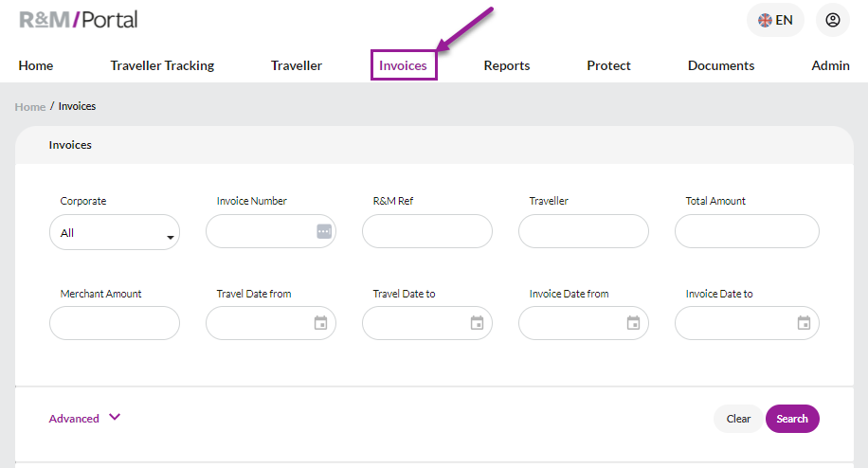Open the Corporate dropdown set to All

click(x=115, y=232)
